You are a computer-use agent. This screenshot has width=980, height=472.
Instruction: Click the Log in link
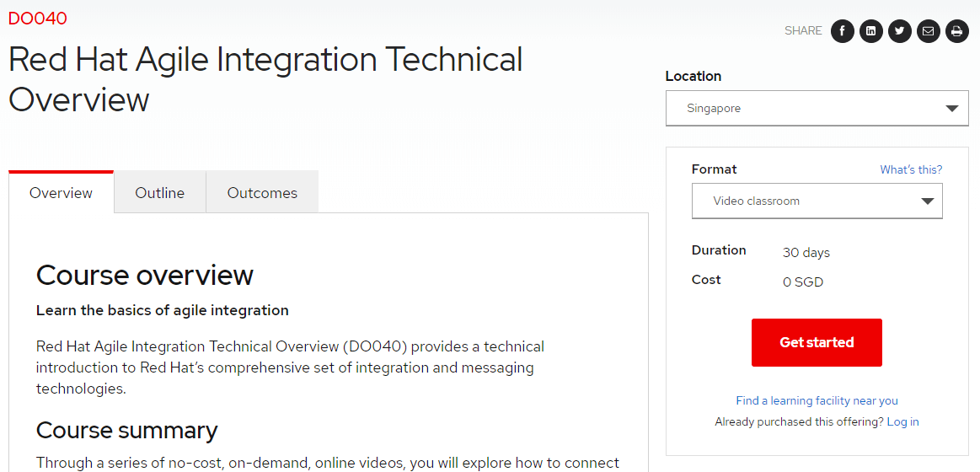point(902,421)
